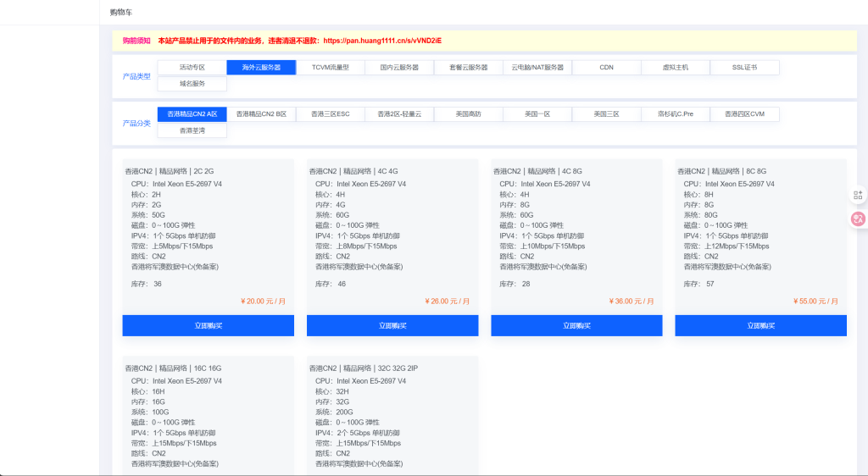Click the 库存: 46 stock value

[x=331, y=284]
